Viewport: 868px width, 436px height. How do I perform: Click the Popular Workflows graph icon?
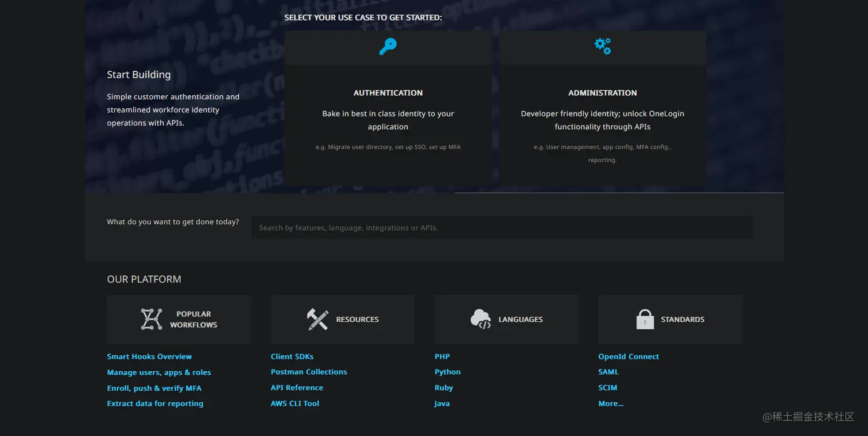(152, 319)
